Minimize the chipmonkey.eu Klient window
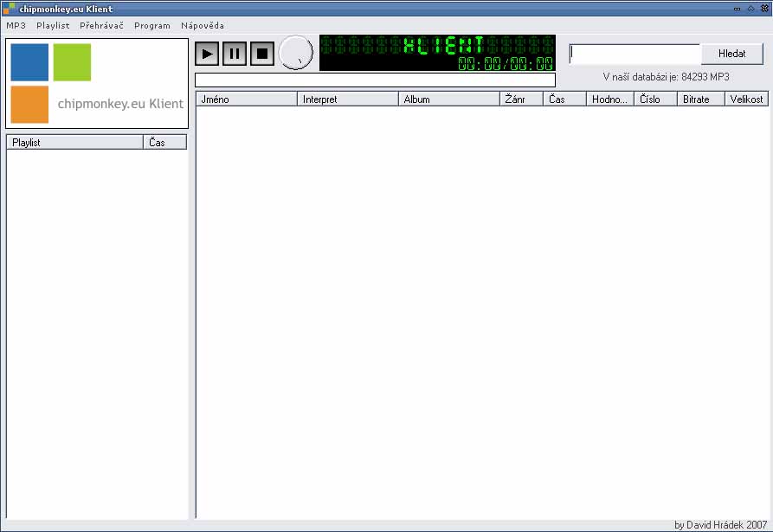This screenshot has width=773, height=532. pos(737,9)
